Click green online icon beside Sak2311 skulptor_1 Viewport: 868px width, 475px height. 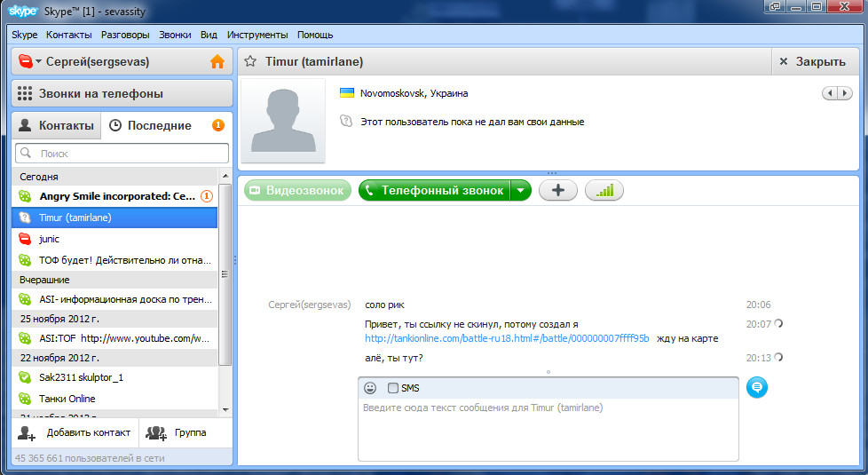coord(25,377)
